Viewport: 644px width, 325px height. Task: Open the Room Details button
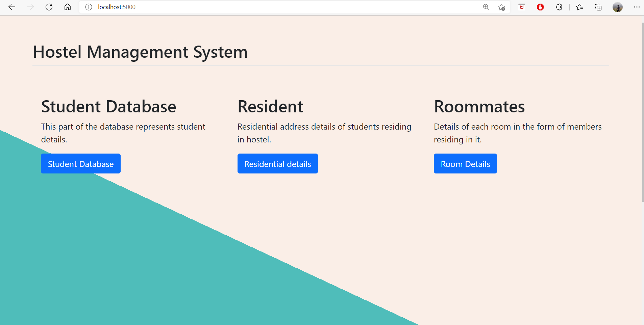click(x=465, y=164)
